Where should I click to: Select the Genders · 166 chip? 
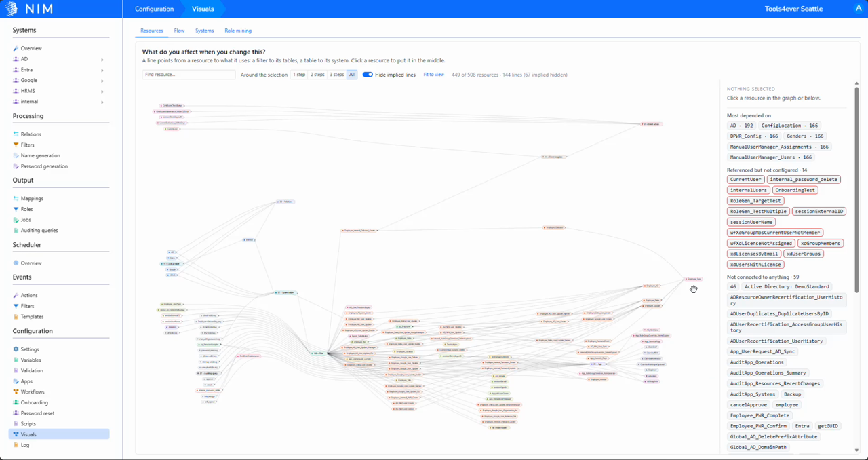click(x=806, y=136)
